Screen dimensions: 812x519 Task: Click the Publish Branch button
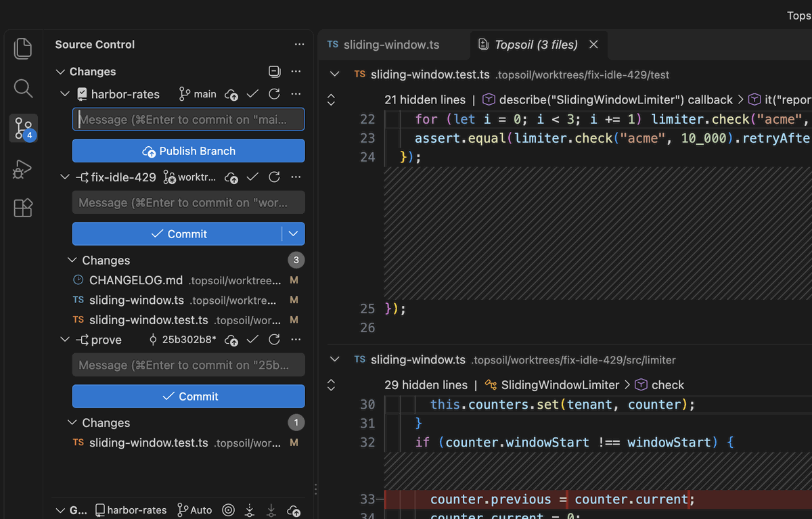coord(189,151)
